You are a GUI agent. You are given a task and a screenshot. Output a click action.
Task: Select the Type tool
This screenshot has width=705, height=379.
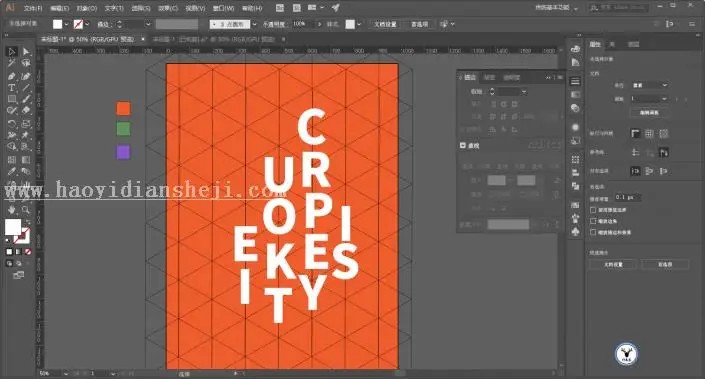[12, 88]
